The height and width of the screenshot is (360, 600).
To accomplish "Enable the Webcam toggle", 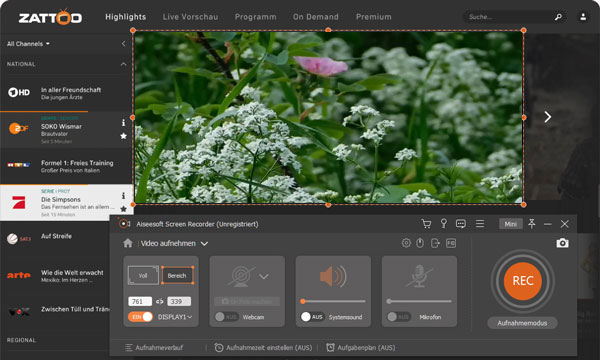I will [x=227, y=317].
